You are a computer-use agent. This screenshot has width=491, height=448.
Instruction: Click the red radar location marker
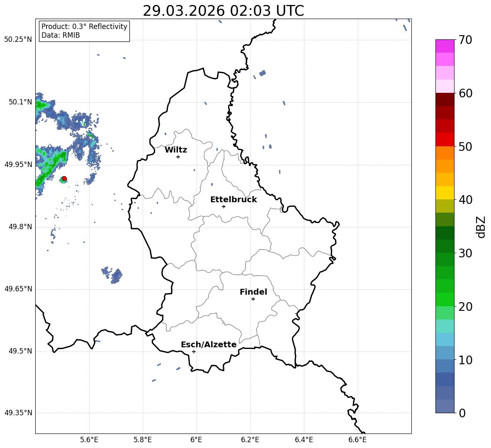64,179
